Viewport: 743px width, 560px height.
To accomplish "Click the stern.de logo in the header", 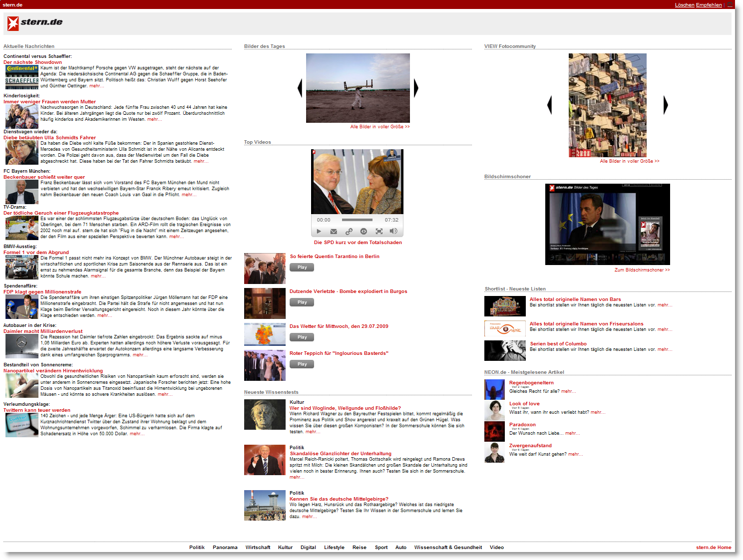I will point(35,23).
